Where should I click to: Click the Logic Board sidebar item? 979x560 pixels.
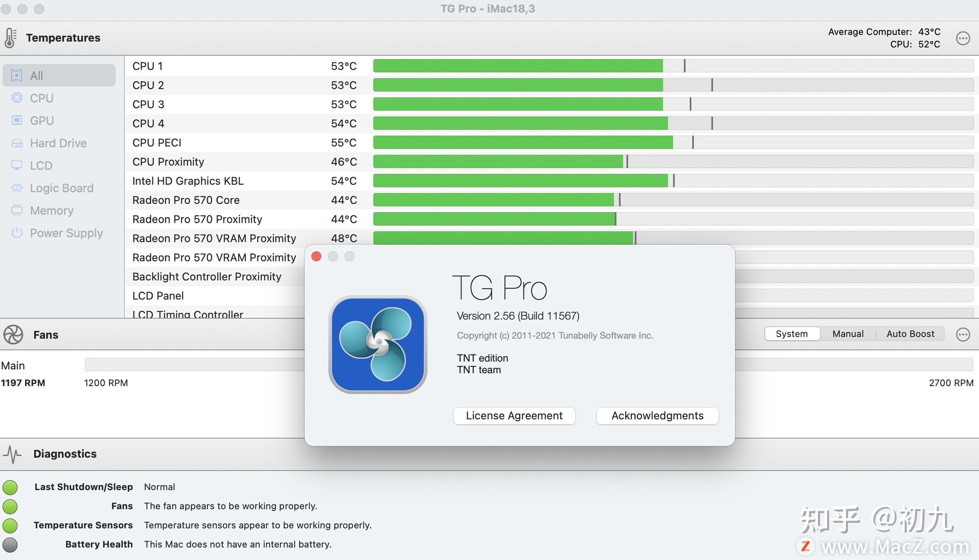pyautogui.click(x=61, y=187)
